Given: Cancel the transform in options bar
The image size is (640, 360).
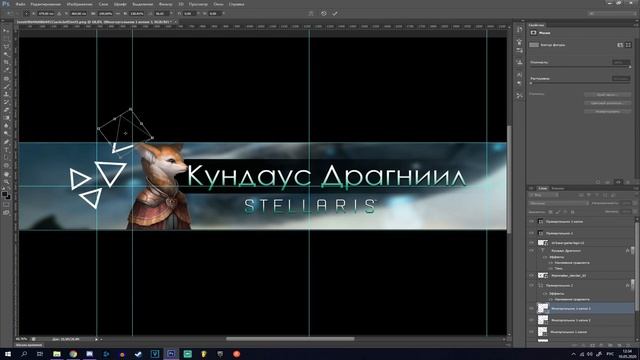Looking at the screenshot, I should pyautogui.click(x=323, y=13).
